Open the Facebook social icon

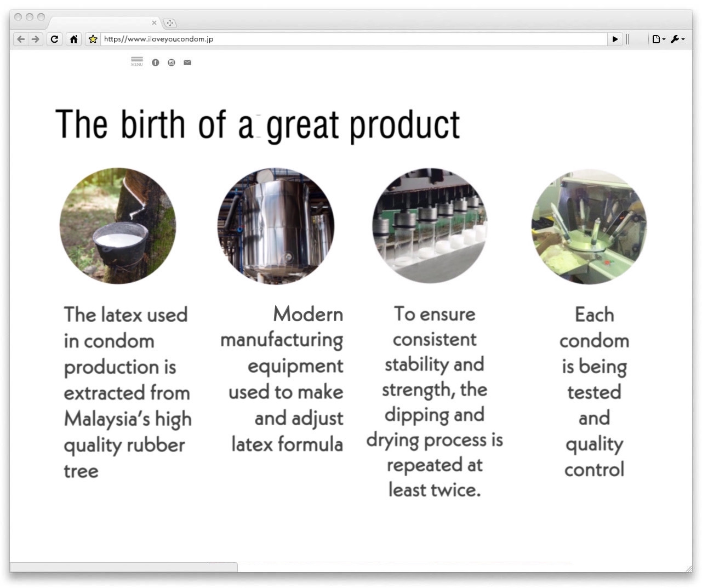[156, 62]
